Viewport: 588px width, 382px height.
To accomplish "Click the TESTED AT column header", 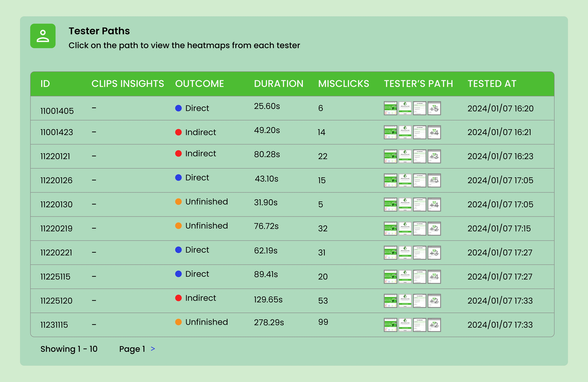I will click(x=492, y=84).
